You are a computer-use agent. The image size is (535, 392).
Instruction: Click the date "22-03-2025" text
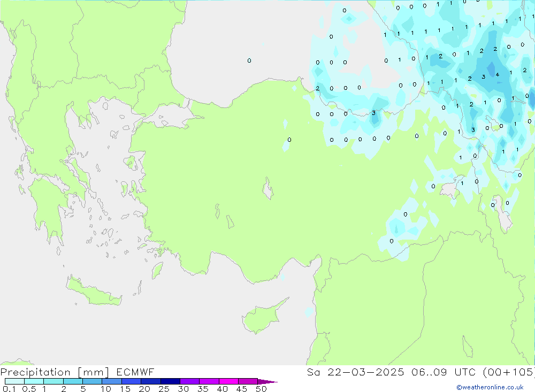click(366, 372)
